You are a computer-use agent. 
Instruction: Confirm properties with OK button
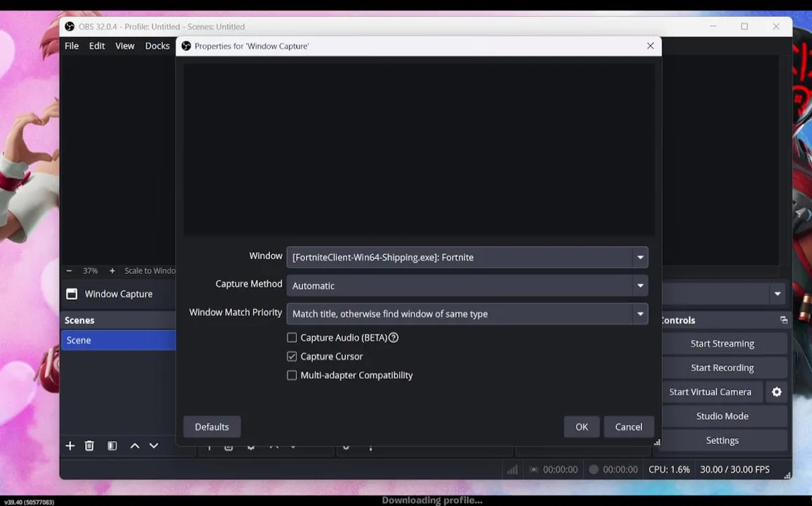581,427
